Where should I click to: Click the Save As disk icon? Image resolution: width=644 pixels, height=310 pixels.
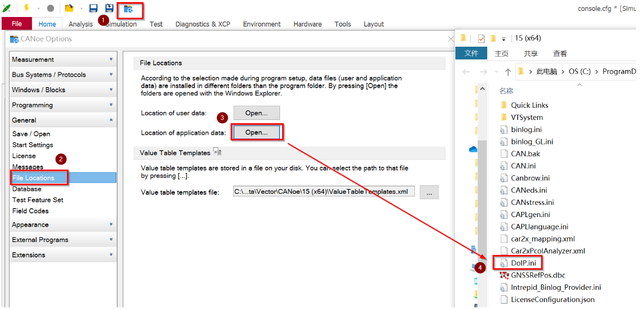[x=109, y=8]
